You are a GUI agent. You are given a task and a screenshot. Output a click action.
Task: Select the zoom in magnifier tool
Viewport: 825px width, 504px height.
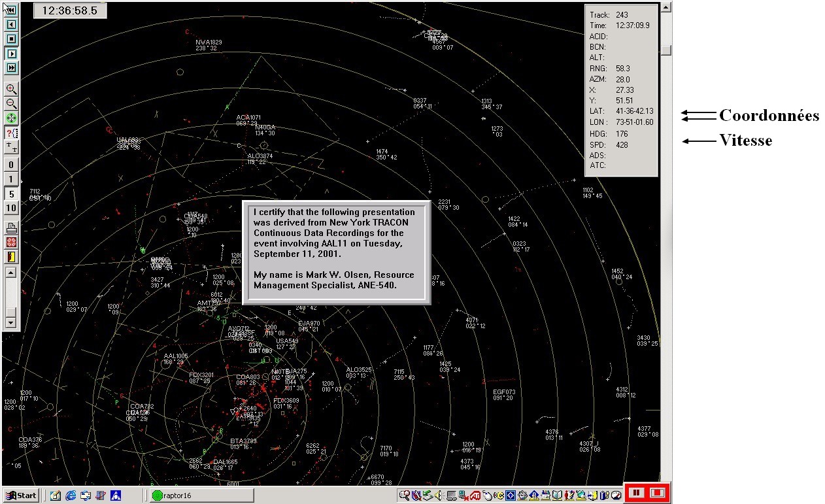point(11,90)
